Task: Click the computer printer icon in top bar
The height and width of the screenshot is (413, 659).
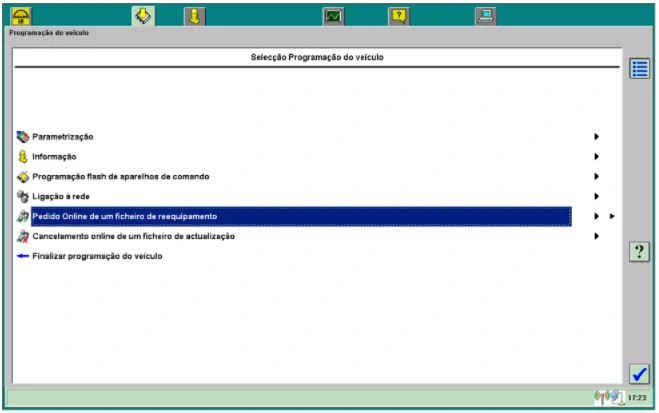Action: point(485,15)
